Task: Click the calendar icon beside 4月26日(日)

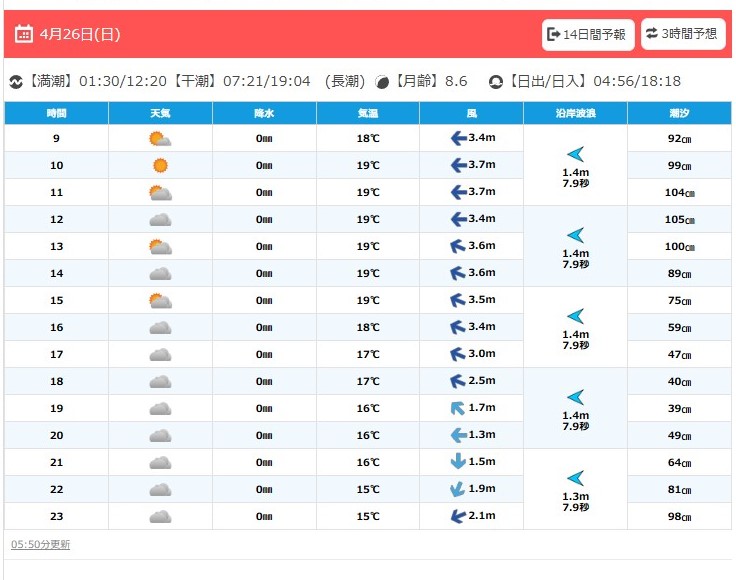Action: click(24, 34)
